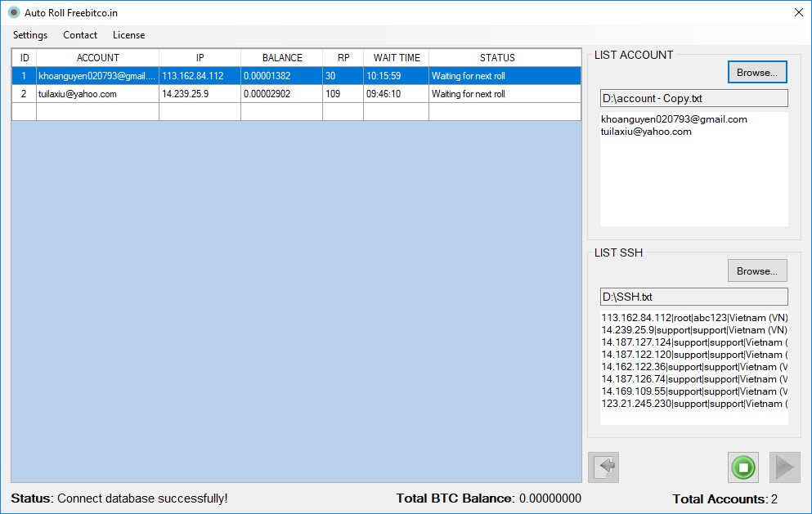Select SSH entry 14.187.122.120
The image size is (812, 514).
[x=694, y=355]
